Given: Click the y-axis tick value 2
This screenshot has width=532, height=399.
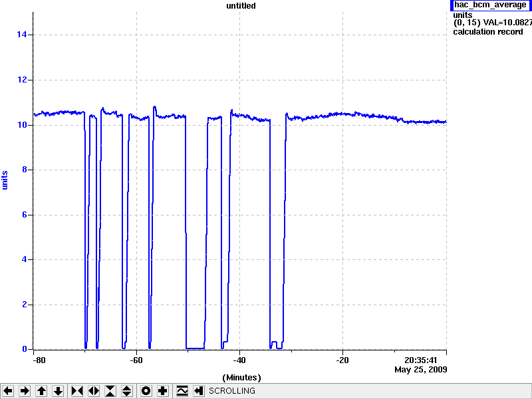Looking at the screenshot, I should (x=25, y=305).
